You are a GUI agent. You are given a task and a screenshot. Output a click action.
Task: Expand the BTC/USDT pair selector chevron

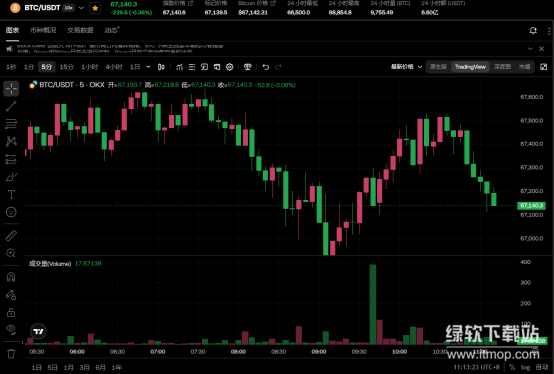point(81,8)
